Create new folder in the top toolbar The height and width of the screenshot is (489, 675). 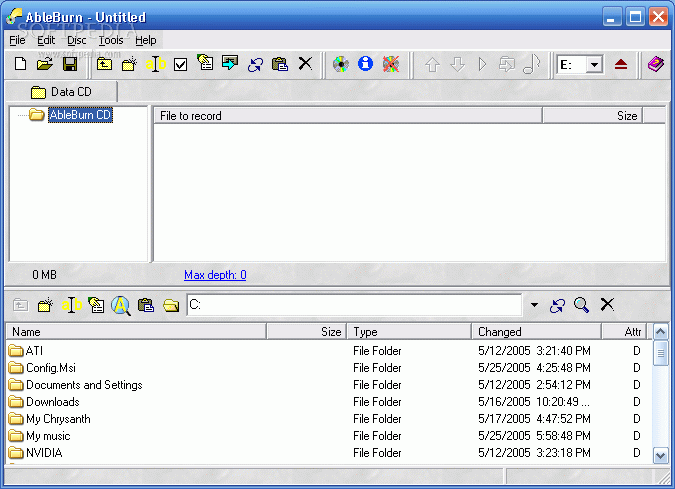[x=129, y=64]
